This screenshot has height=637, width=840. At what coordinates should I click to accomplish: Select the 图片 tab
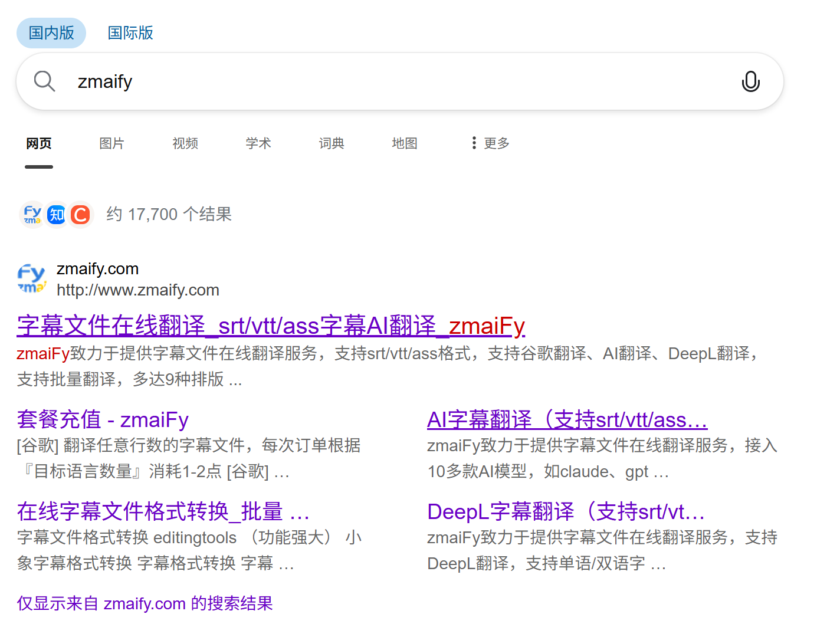[x=111, y=143]
